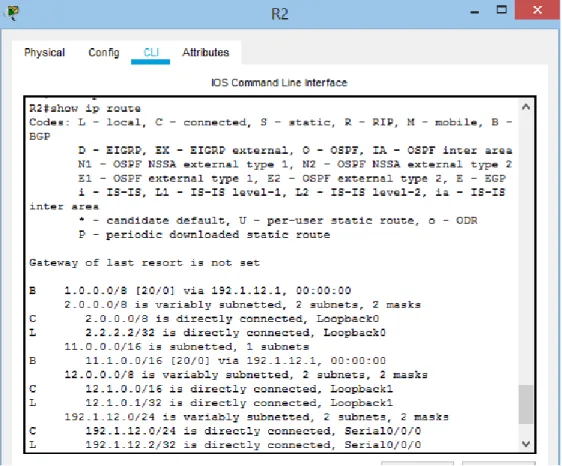
Task: Click the 'Gateway of last resort is not set' line
Action: pos(144,263)
